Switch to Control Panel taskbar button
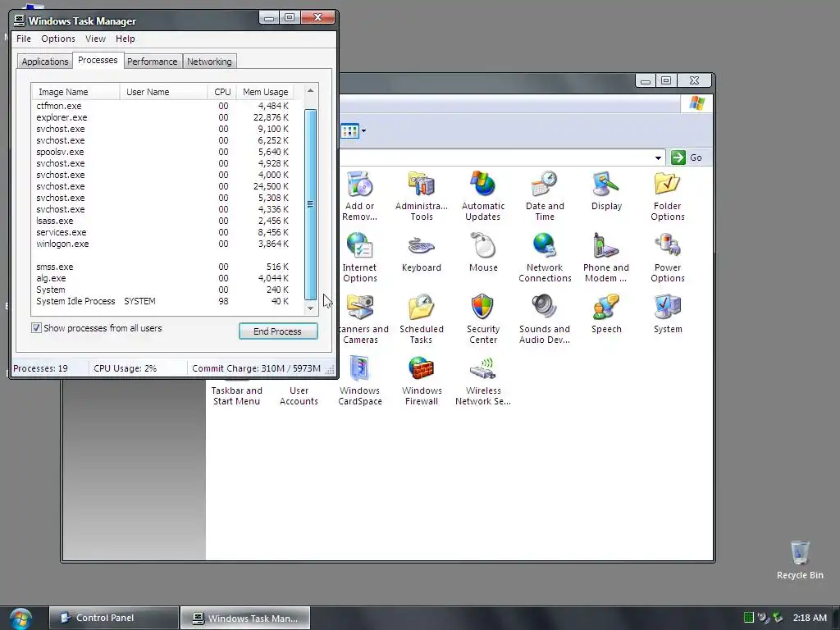The width and height of the screenshot is (840, 630). [113, 618]
